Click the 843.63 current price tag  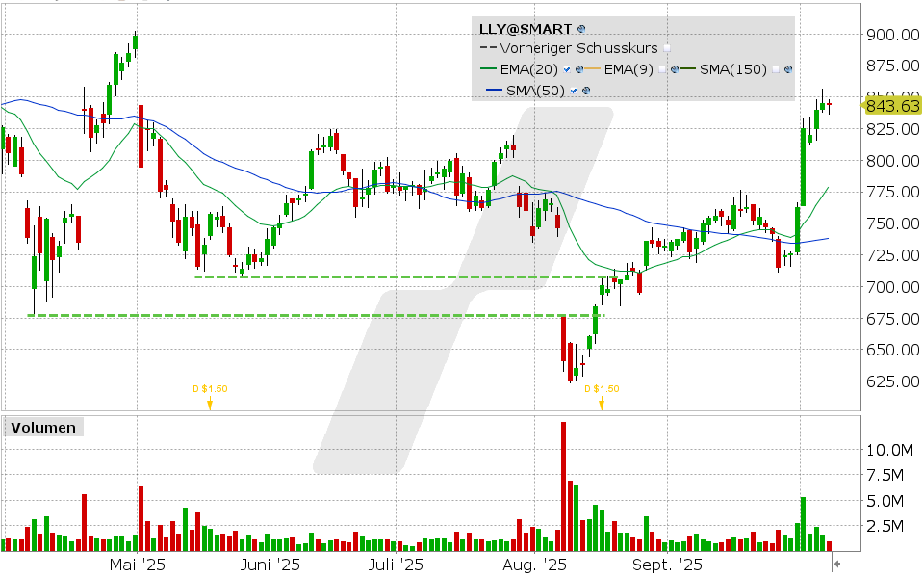pyautogui.click(x=891, y=105)
